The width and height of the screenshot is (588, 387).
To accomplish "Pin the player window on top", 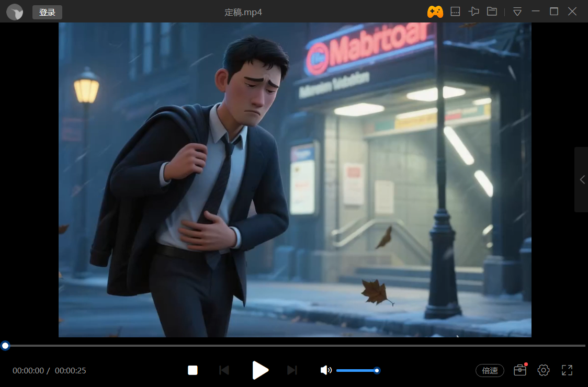I will tap(473, 12).
